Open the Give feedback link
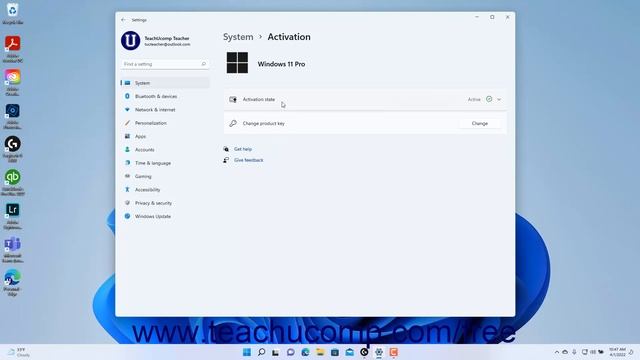 tap(249, 160)
